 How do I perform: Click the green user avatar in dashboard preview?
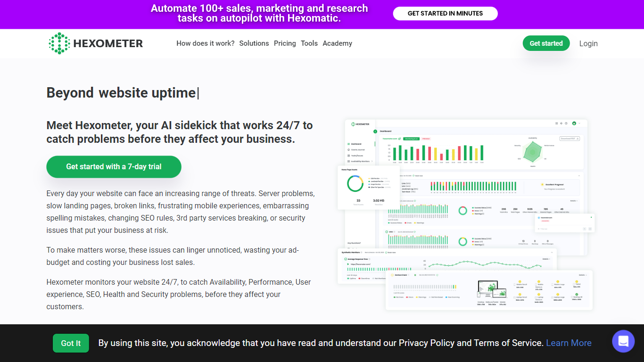pos(574,123)
